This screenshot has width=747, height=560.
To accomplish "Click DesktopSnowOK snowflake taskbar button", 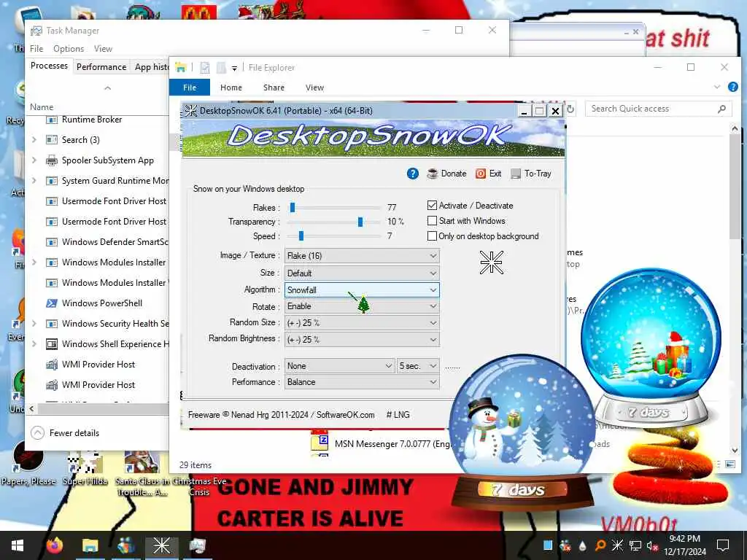I will click(161, 545).
